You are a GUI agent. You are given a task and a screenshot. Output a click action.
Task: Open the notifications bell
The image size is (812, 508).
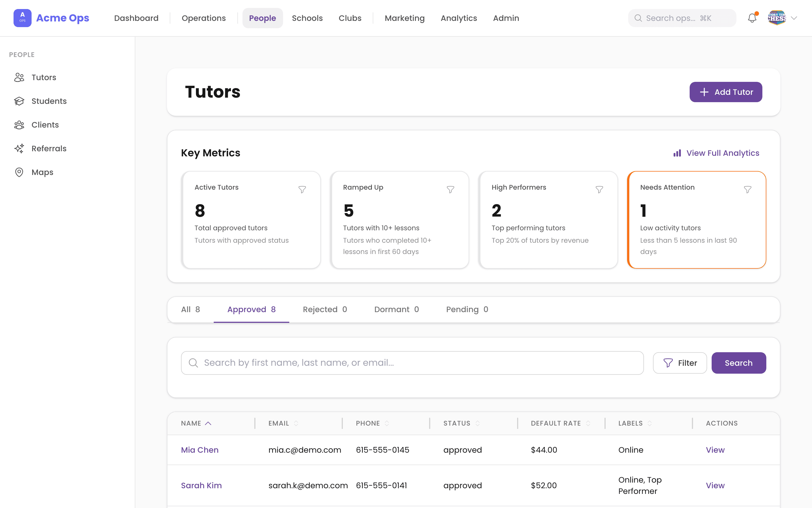pos(752,18)
